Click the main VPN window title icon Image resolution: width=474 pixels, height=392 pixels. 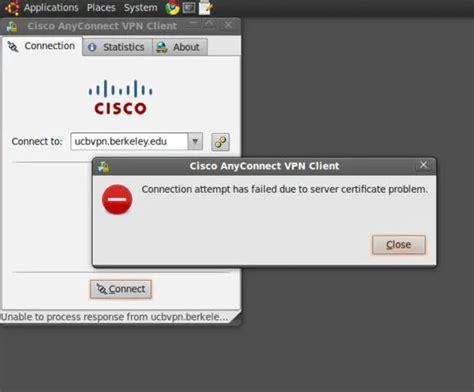point(12,26)
